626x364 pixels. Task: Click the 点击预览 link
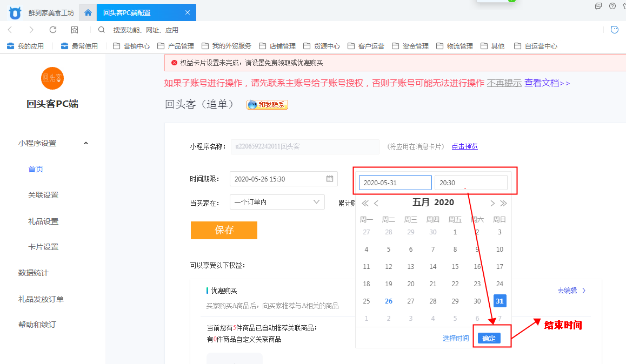point(464,146)
